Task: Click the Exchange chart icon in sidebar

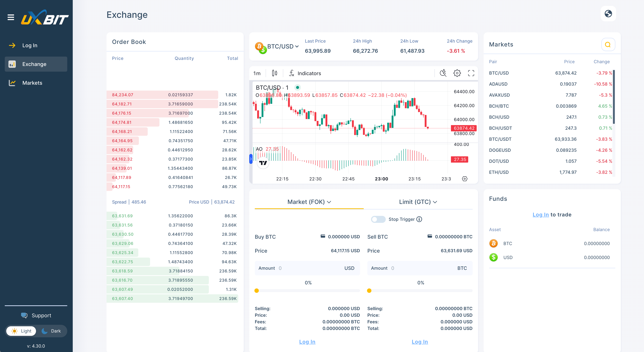Action: coord(12,64)
